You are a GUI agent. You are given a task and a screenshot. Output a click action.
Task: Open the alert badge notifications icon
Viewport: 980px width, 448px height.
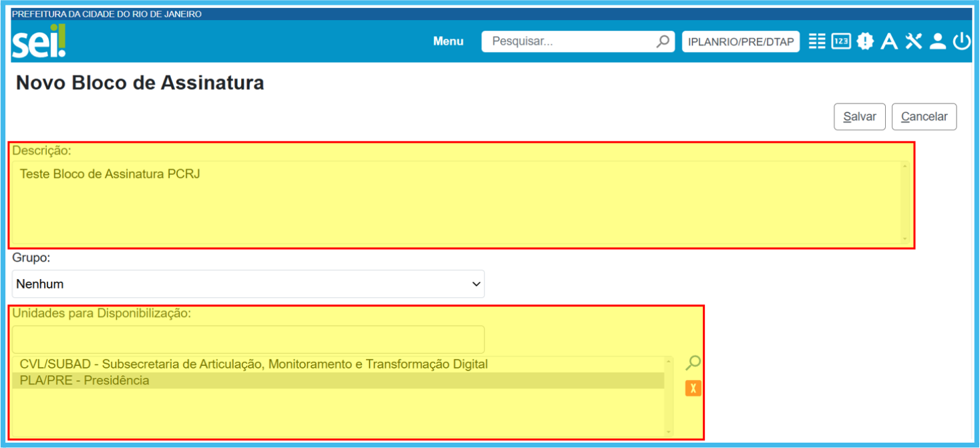coord(865,41)
